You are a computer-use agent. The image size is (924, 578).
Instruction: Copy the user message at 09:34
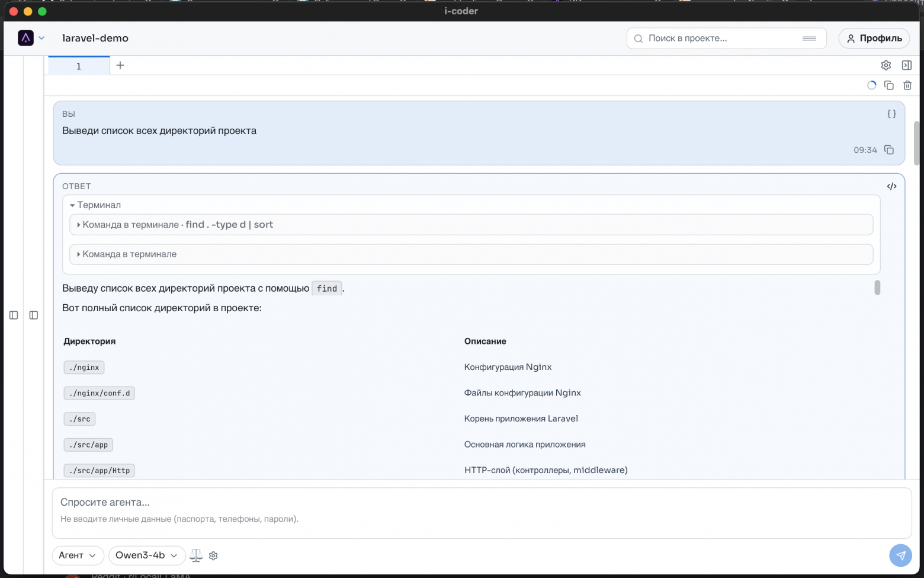[889, 150]
